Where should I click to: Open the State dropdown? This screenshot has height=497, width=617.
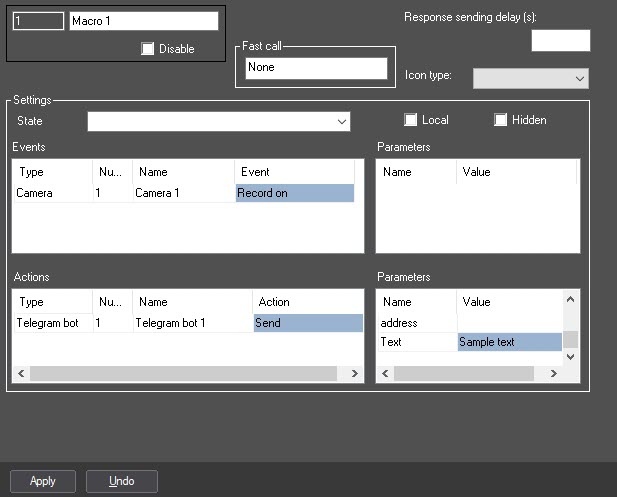click(x=219, y=121)
